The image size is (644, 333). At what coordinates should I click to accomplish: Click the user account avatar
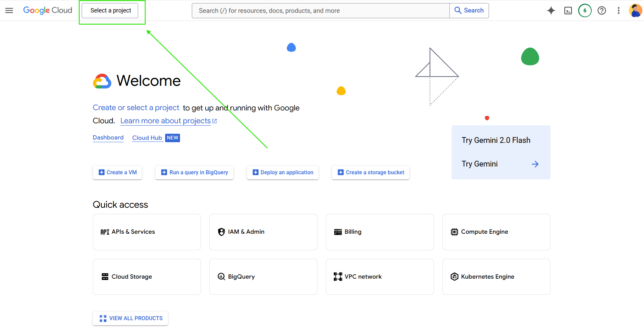[x=635, y=10]
